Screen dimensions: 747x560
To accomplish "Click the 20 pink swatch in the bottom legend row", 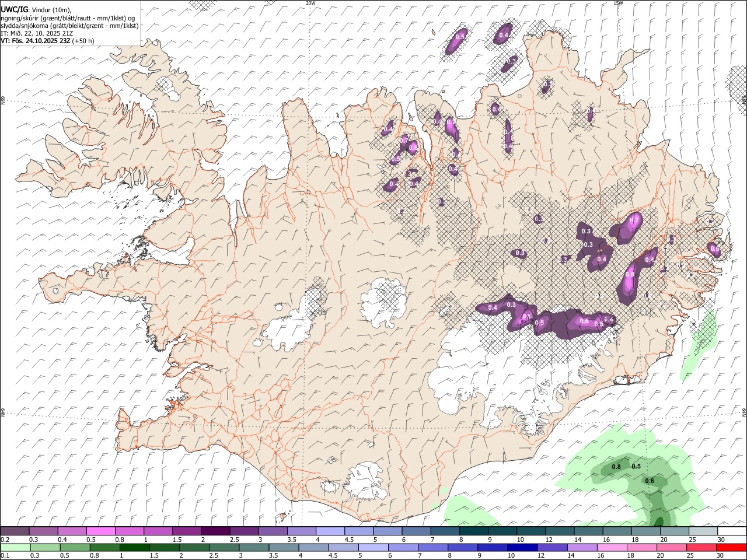I will click(x=671, y=547).
